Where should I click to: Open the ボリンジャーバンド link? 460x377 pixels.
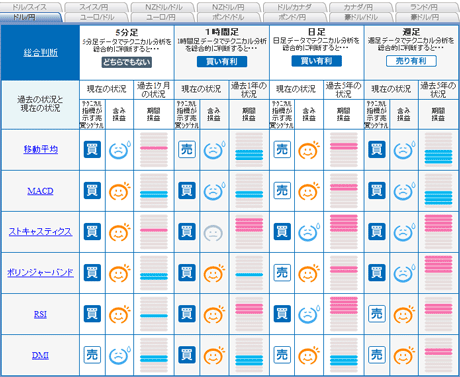coord(40,273)
